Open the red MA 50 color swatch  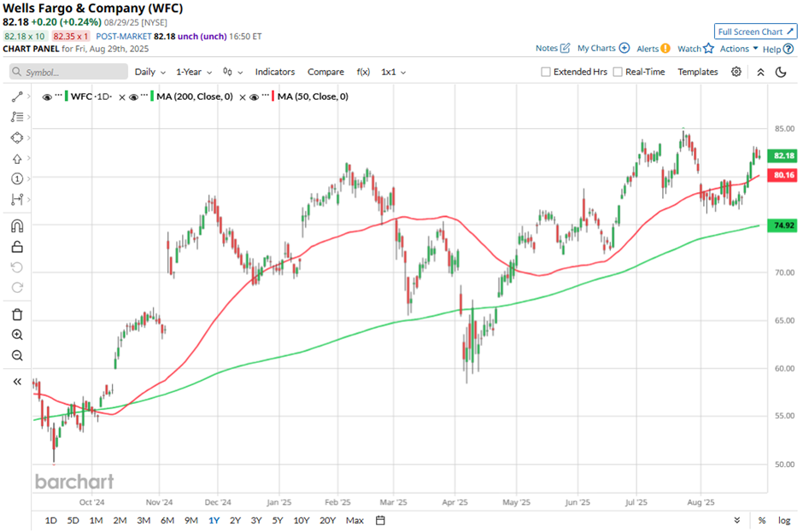pos(273,96)
